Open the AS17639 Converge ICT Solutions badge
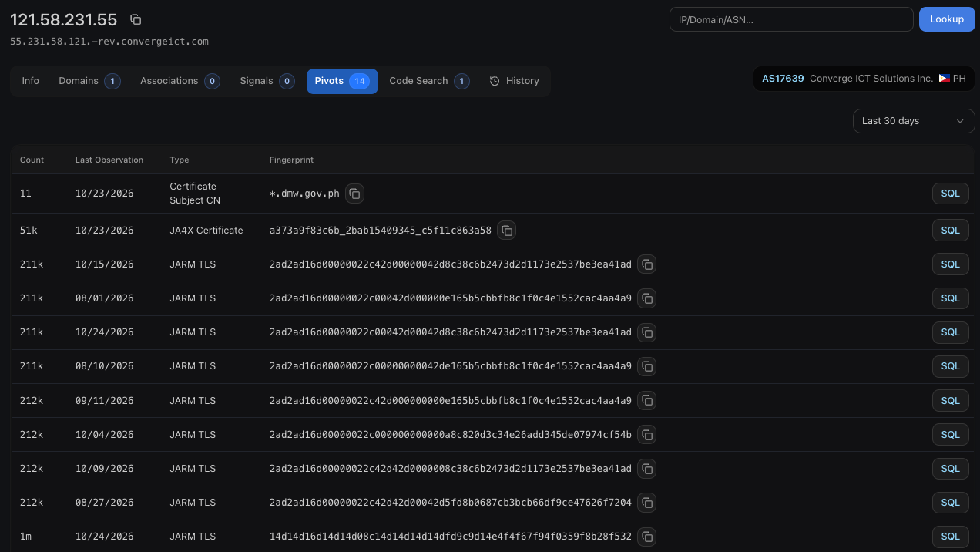 tap(864, 79)
